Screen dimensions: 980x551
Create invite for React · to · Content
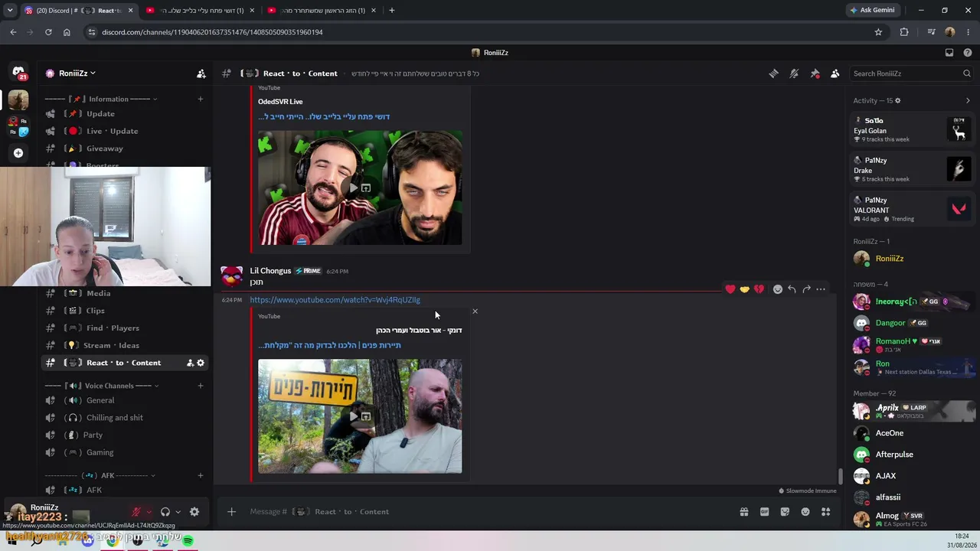click(190, 363)
